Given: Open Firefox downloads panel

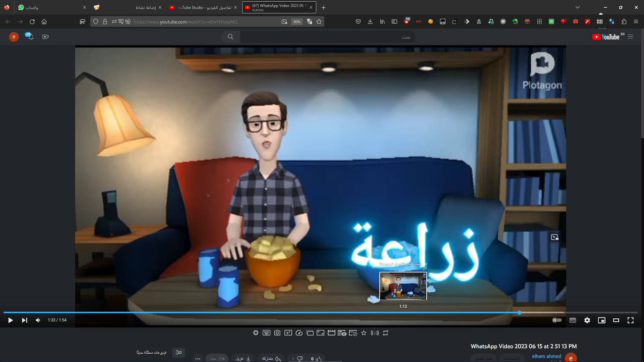Looking at the screenshot, I should (370, 22).
